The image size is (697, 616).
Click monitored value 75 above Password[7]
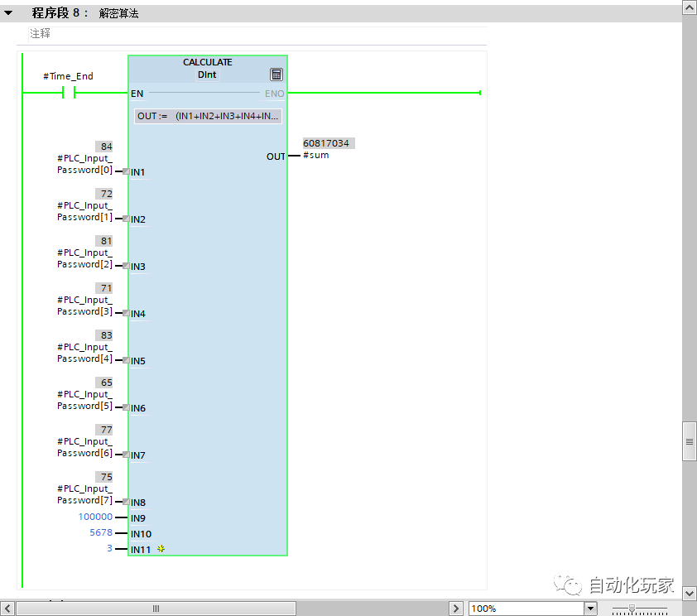pyautogui.click(x=104, y=476)
